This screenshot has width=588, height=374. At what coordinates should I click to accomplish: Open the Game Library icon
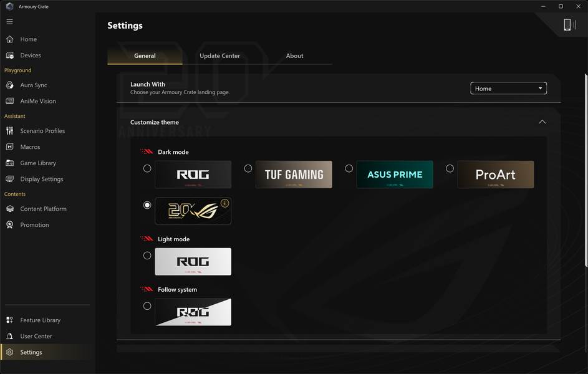click(10, 163)
